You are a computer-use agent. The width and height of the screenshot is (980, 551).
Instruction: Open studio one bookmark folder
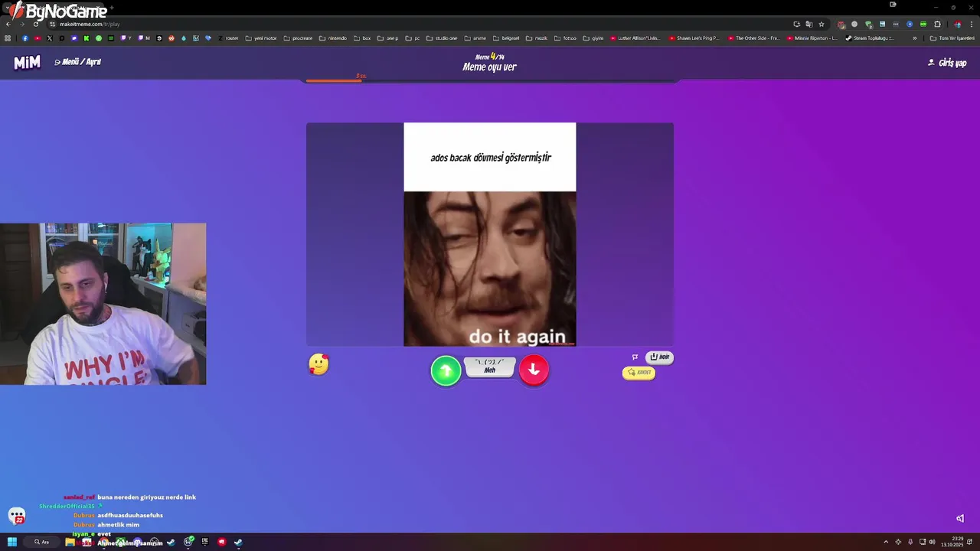pyautogui.click(x=442, y=38)
